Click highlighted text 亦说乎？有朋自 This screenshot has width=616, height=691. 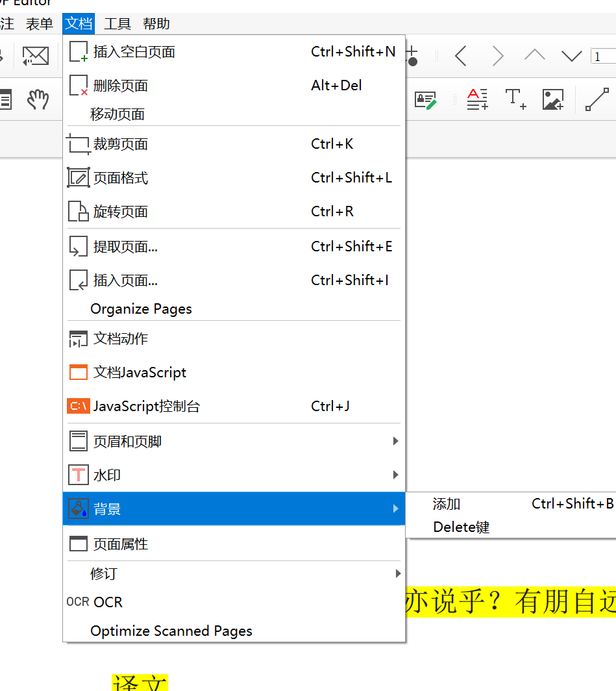point(511,601)
